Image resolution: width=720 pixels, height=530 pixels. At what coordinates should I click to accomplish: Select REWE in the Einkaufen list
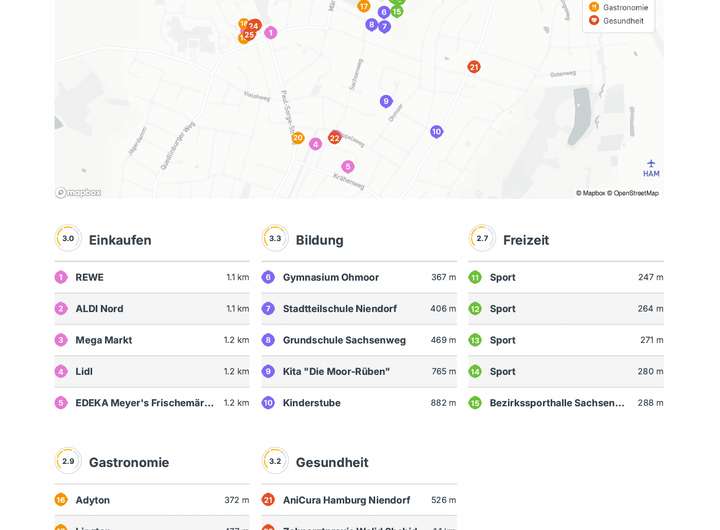click(x=89, y=277)
